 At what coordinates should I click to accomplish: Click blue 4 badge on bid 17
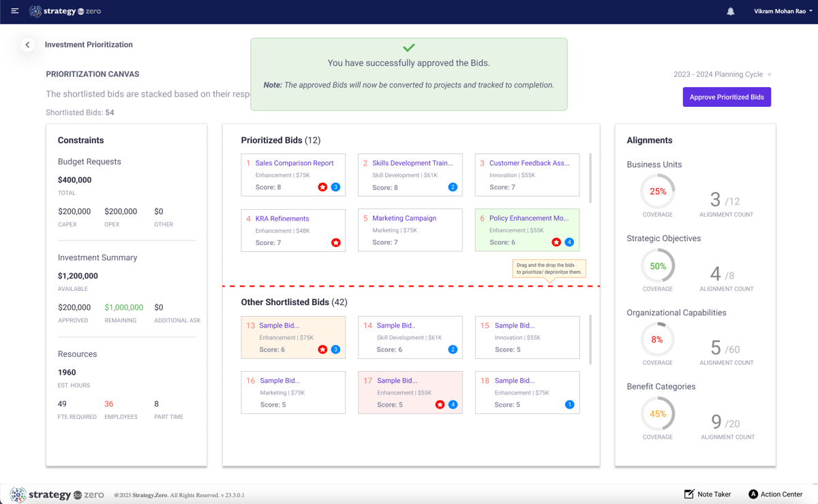click(453, 405)
